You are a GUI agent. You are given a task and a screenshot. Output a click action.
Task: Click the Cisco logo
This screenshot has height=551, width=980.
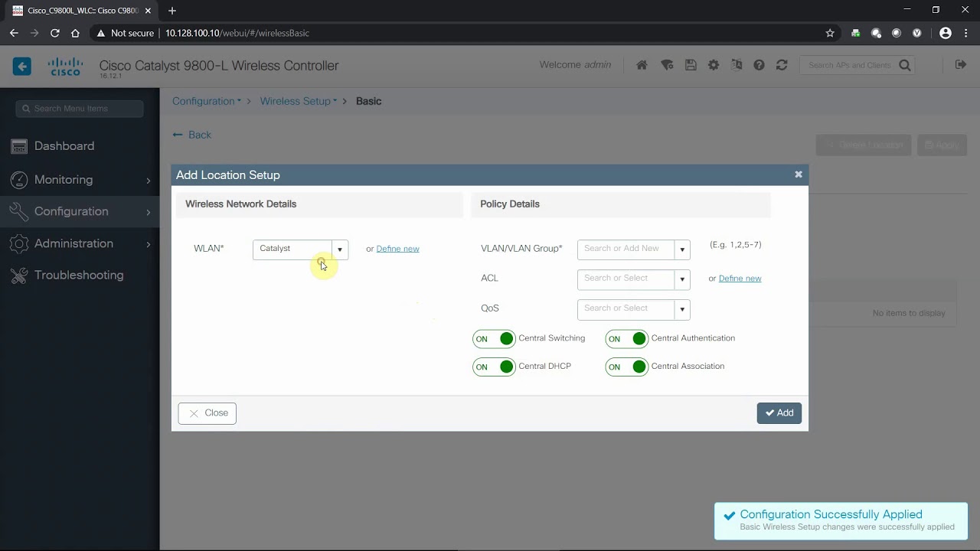[x=66, y=67]
